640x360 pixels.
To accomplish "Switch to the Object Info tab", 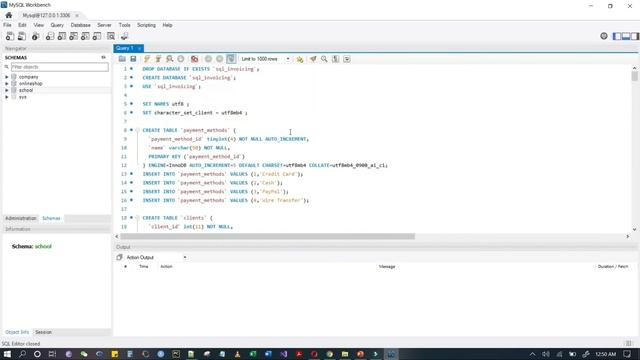I will coord(17,332).
